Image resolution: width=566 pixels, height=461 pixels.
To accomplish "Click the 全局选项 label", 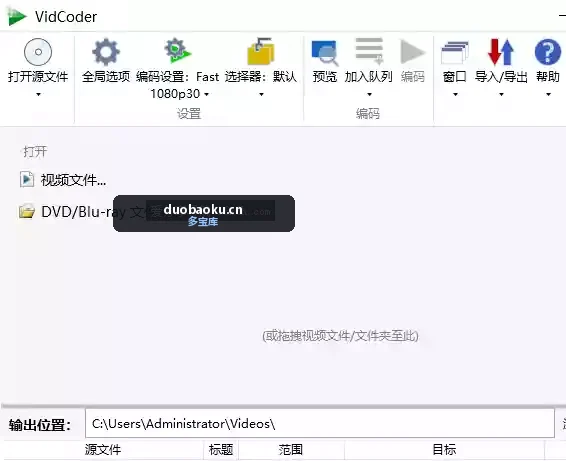I will click(106, 77).
